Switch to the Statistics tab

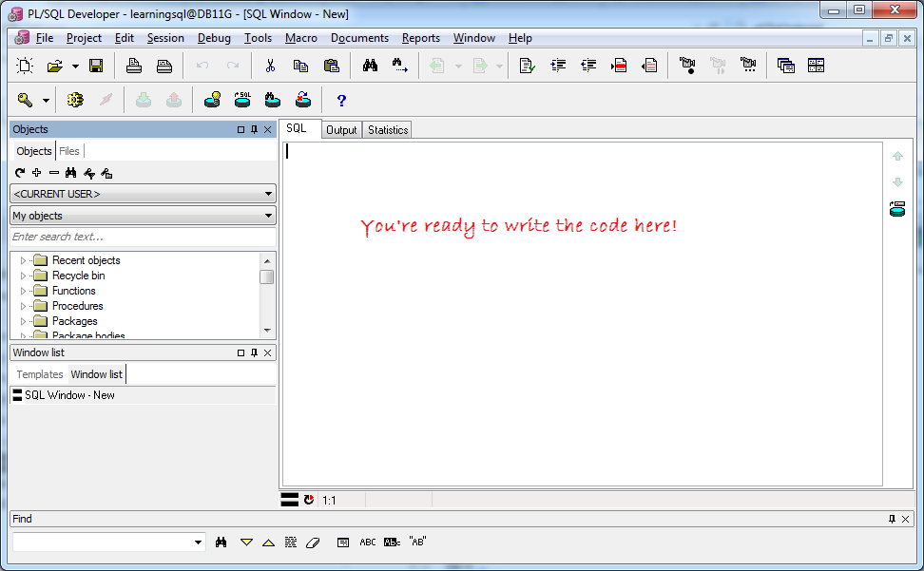pos(388,130)
